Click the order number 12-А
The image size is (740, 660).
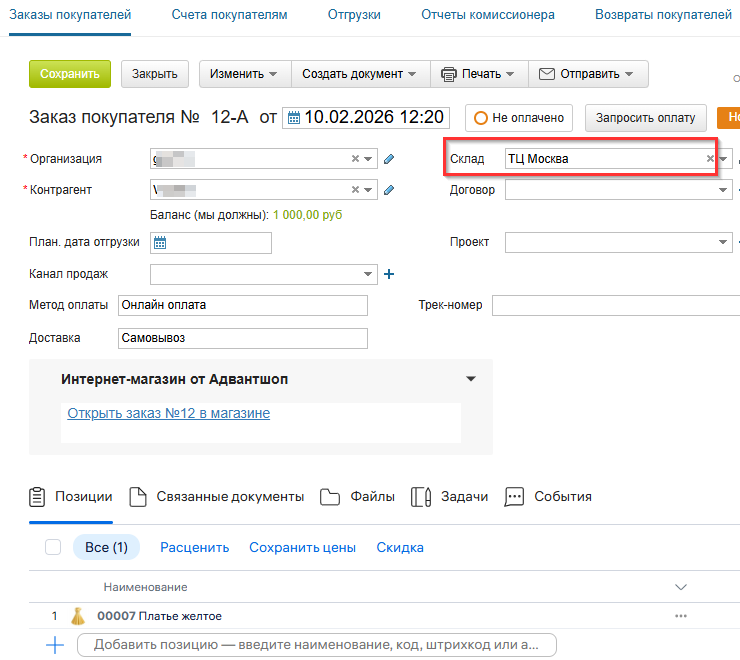point(229,117)
